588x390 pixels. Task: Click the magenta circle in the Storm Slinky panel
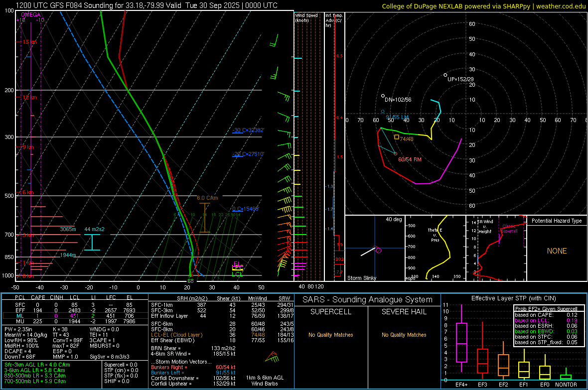378,250
